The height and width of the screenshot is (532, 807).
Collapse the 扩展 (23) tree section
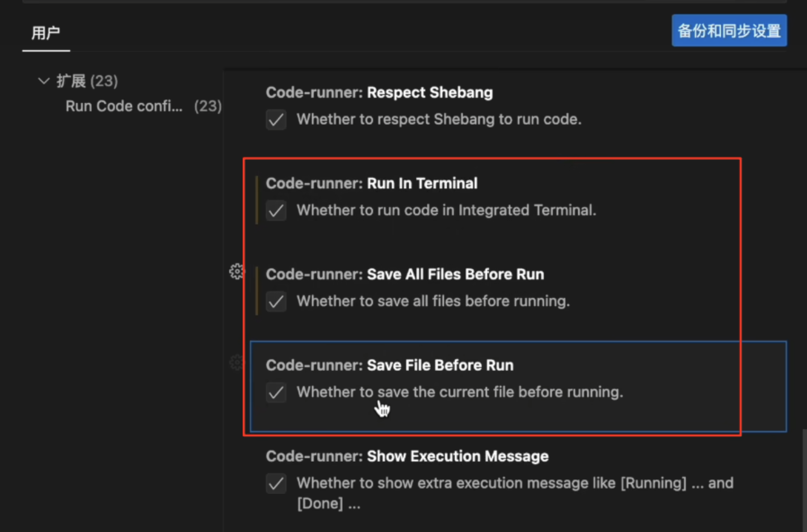[x=44, y=81]
